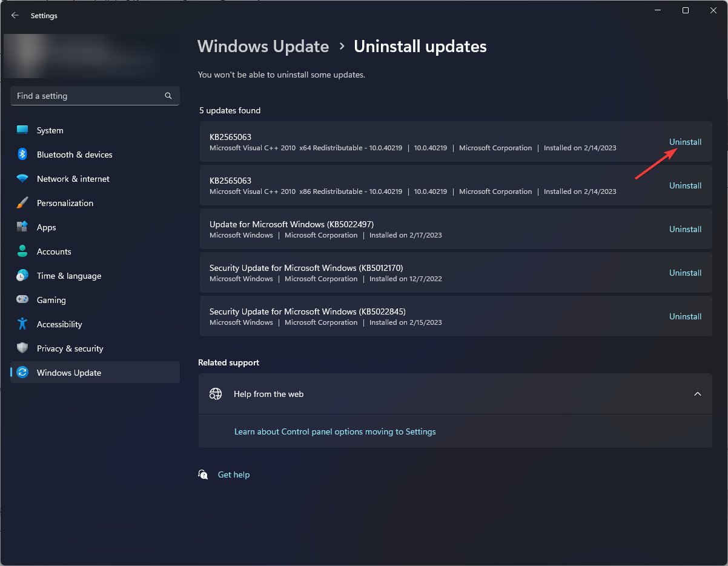The image size is (728, 566).
Task: Uninstall security update KB5012170
Action: [685, 273]
